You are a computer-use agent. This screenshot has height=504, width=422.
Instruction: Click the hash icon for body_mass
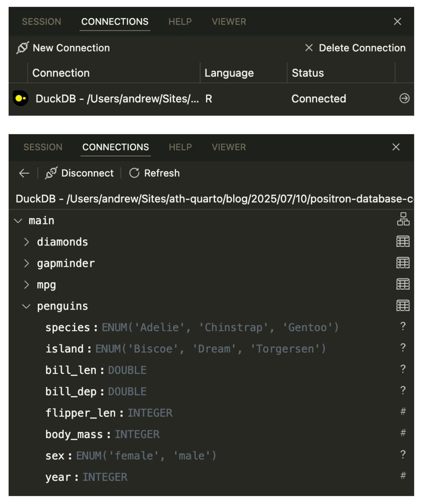coord(403,432)
